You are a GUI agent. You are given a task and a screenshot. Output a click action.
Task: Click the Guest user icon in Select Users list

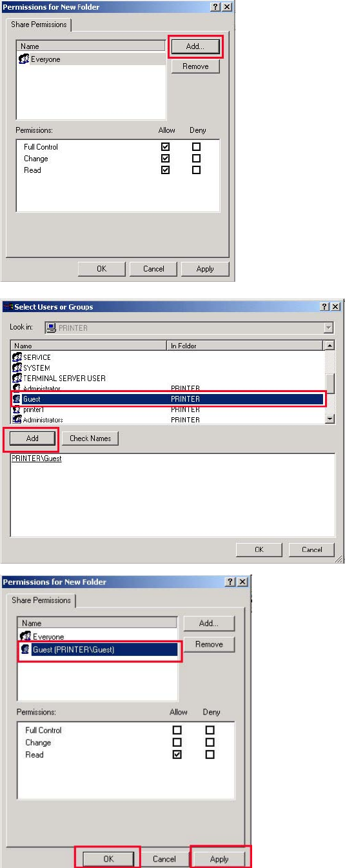pos(17,399)
